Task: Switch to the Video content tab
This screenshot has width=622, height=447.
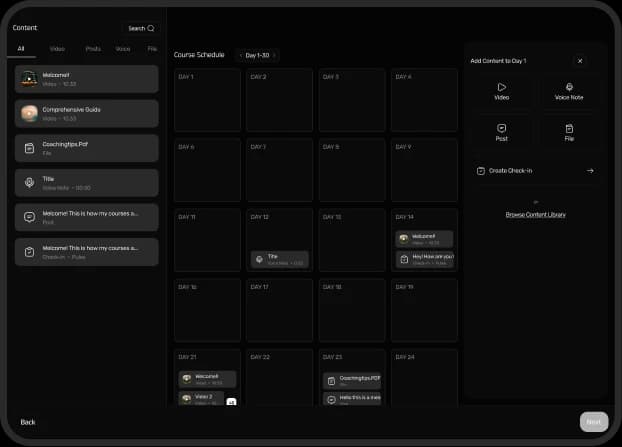Action: point(58,49)
